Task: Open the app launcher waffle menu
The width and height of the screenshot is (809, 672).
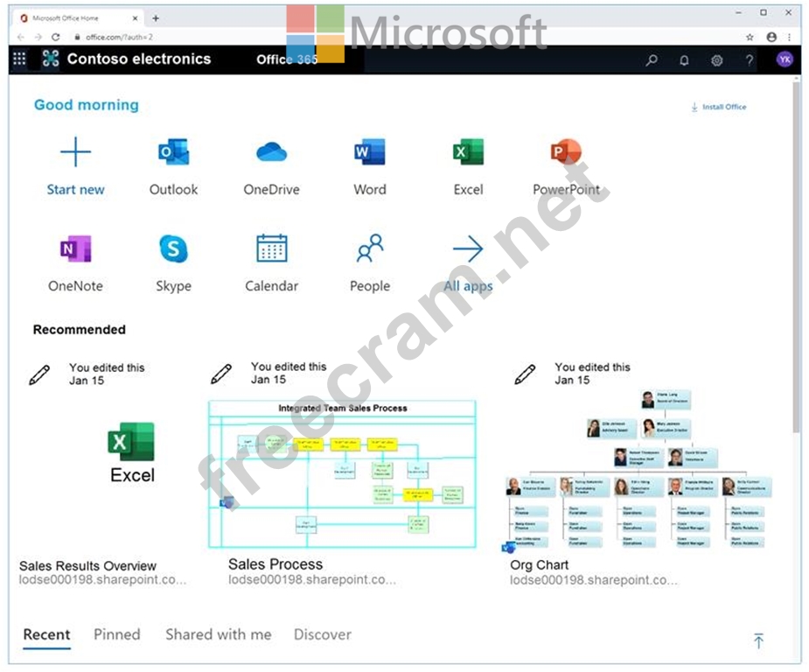Action: (x=19, y=59)
